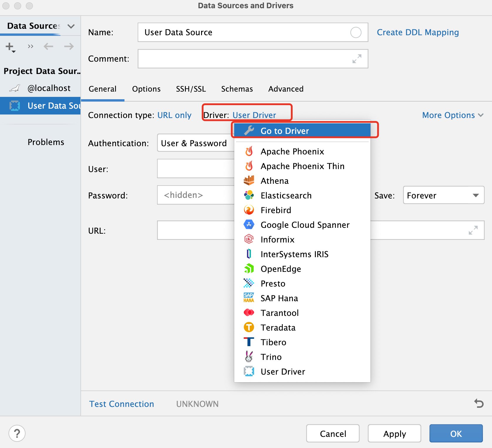Click the Firebird driver icon

click(249, 210)
